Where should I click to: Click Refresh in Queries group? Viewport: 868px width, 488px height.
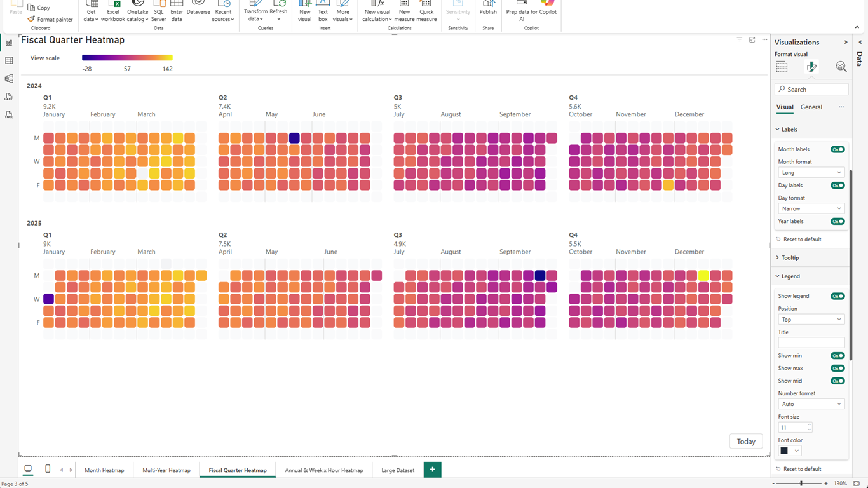point(278,11)
